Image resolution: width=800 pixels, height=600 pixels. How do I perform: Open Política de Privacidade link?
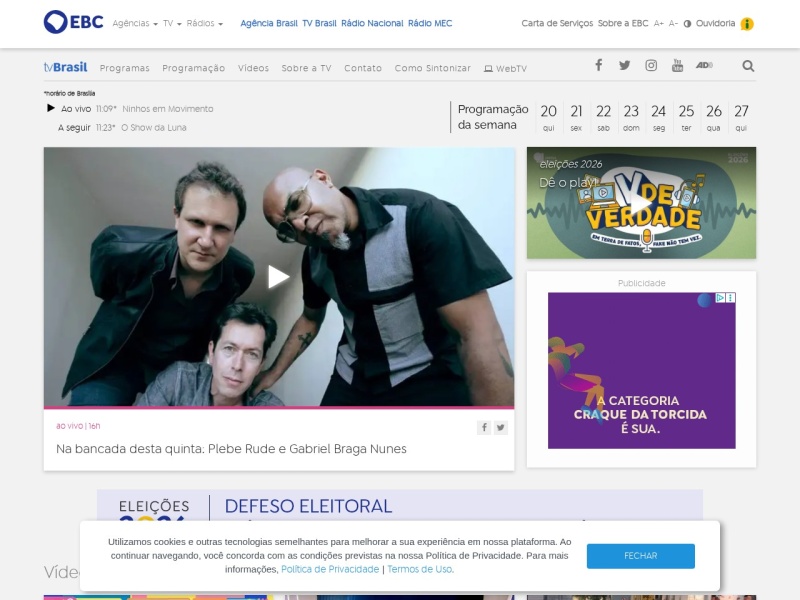click(x=330, y=569)
